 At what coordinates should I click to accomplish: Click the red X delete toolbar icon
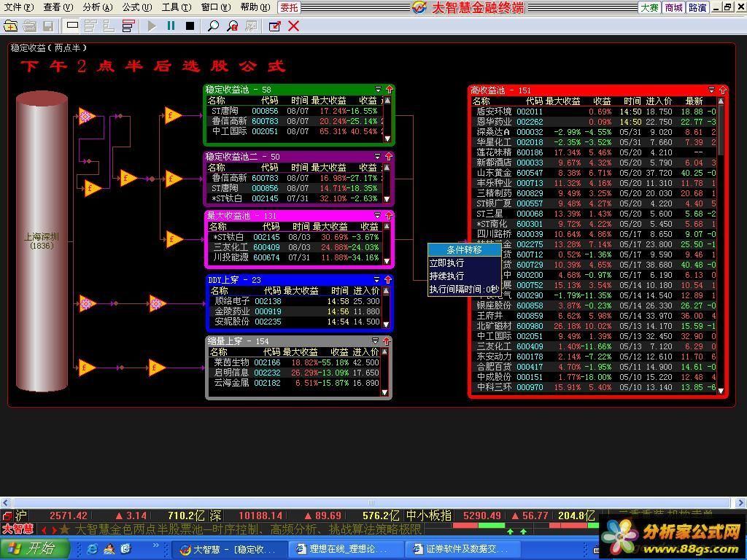coord(293,26)
